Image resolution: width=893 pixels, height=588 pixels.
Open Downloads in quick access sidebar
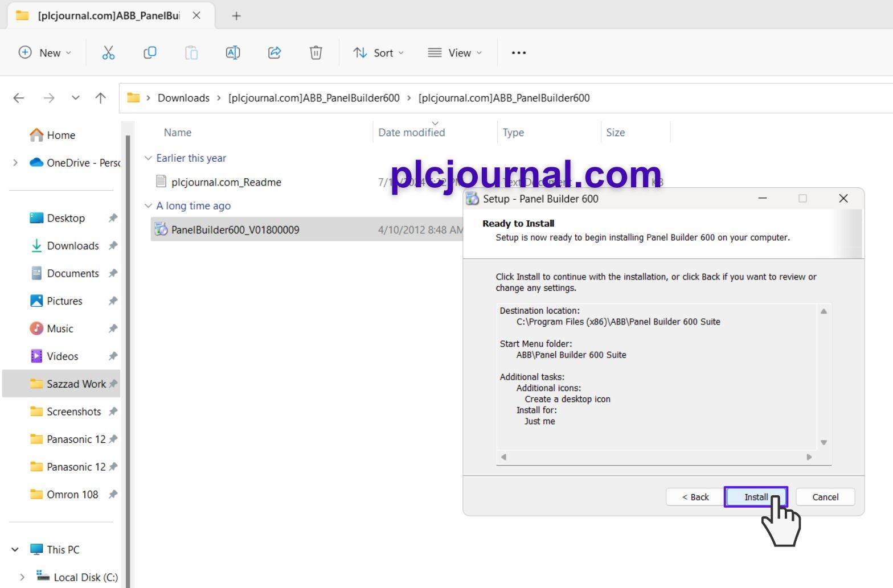coord(73,246)
